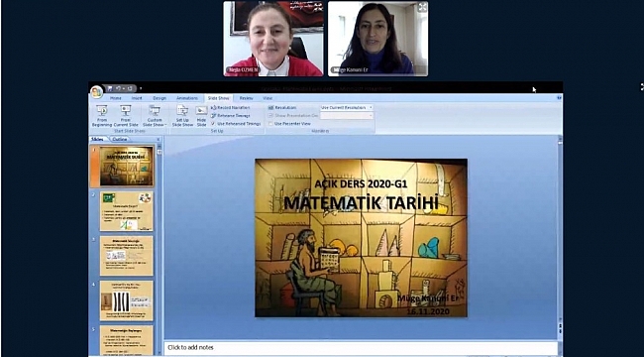This screenshot has width=644, height=357.
Task: Click the AÇIK DERS 2020-G1 text on slide
Action: tap(361, 184)
